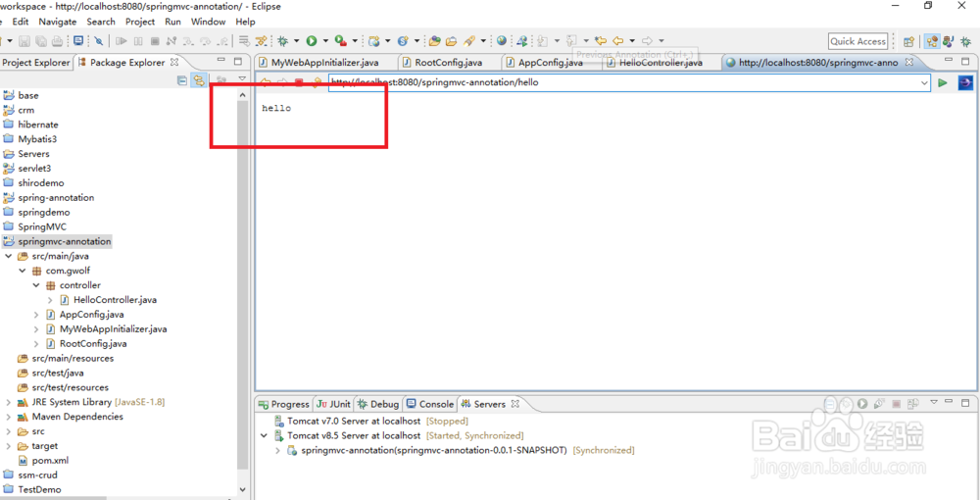Screen dimensions: 980x500
Task: Open the Debug dropdown arrow in toolbar
Action: click(296, 41)
